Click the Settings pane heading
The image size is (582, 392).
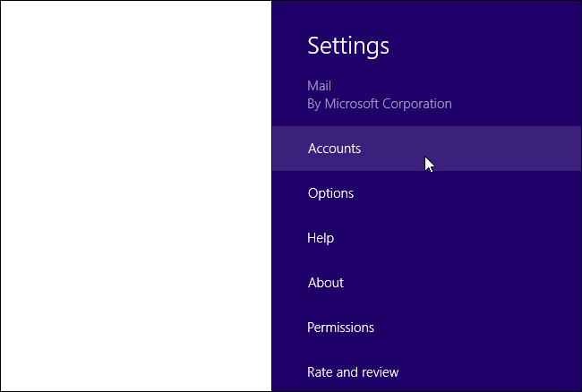[348, 45]
